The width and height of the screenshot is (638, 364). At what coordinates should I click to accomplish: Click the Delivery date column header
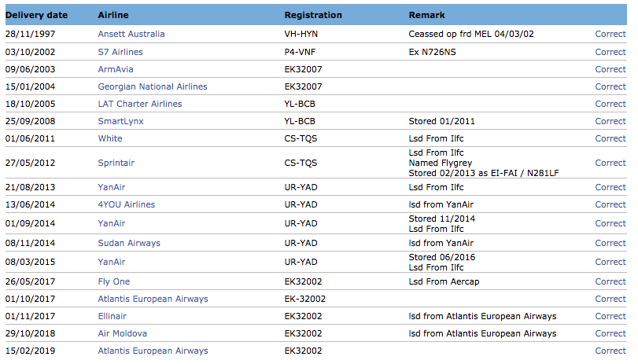[37, 15]
